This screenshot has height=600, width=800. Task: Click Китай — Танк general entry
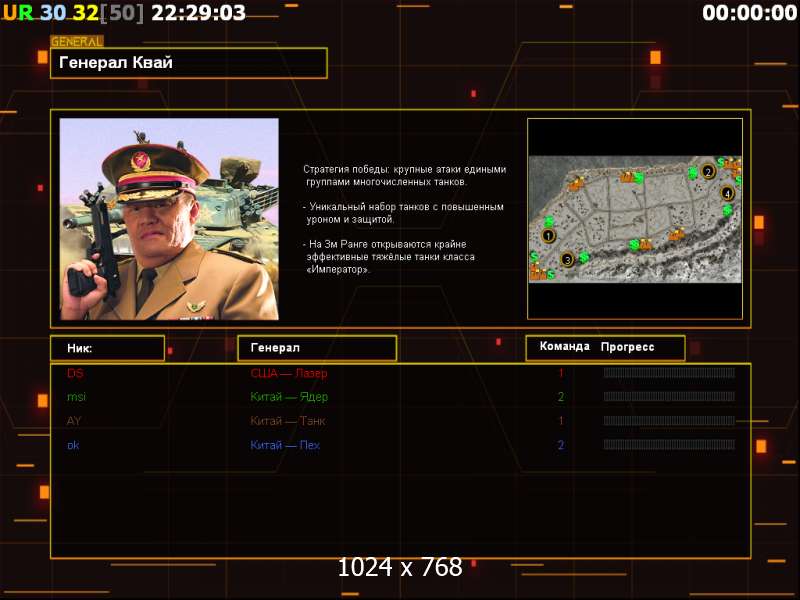[288, 421]
